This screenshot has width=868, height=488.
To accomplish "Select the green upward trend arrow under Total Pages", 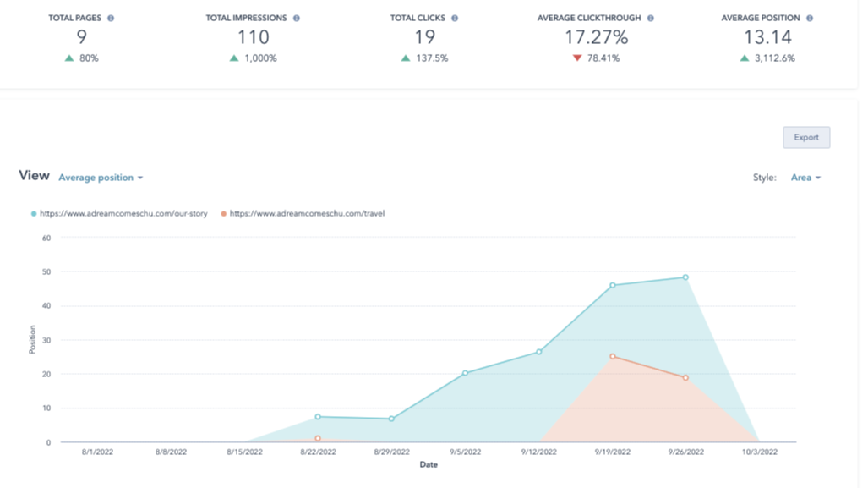I will (x=71, y=59).
